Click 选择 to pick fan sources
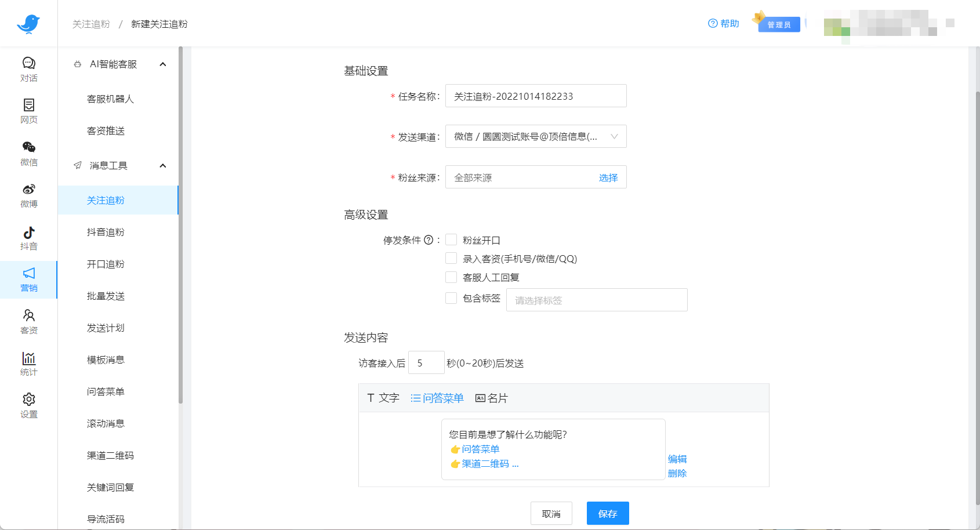 pos(608,177)
